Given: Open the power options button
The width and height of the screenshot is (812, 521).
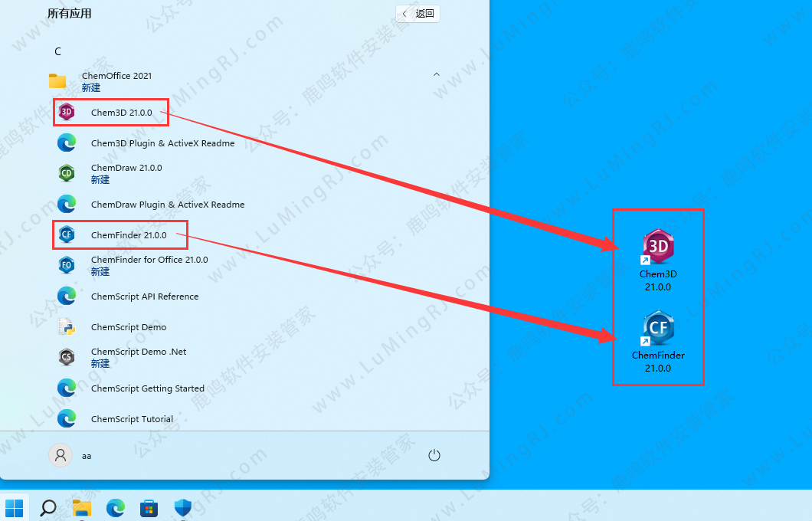Looking at the screenshot, I should click(x=434, y=455).
